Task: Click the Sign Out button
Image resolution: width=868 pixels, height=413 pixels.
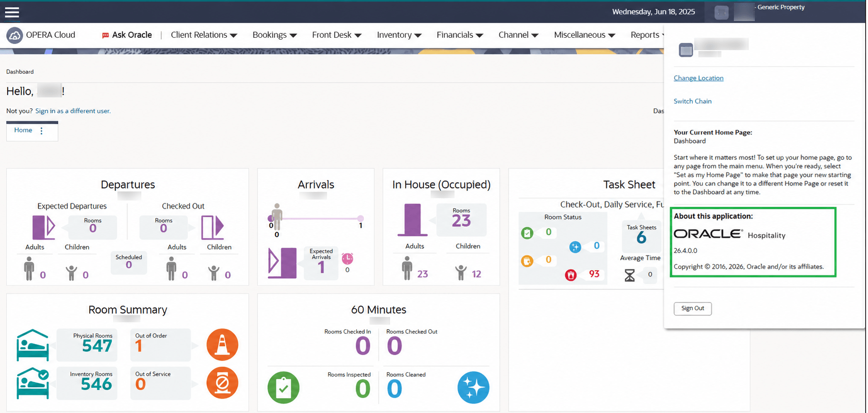Action: coord(692,308)
